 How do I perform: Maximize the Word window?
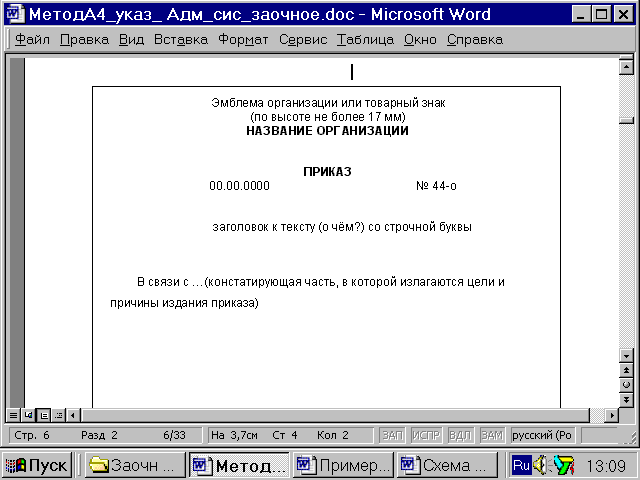pos(602,15)
